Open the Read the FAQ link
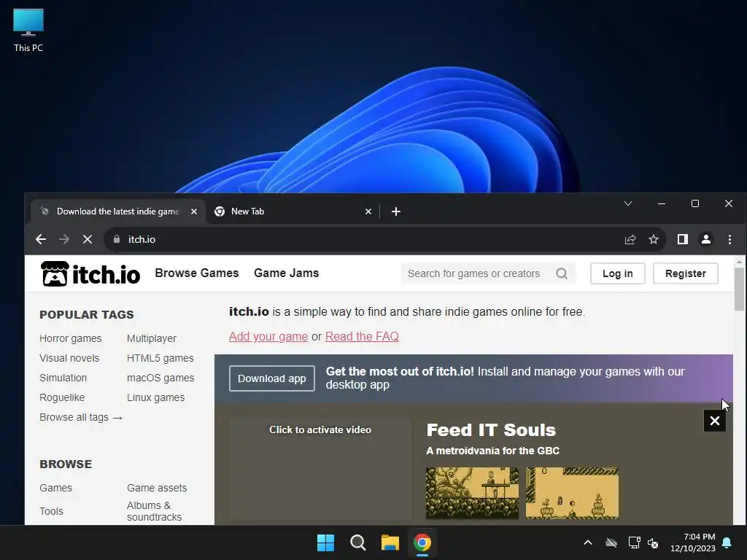The image size is (747, 560). (362, 336)
